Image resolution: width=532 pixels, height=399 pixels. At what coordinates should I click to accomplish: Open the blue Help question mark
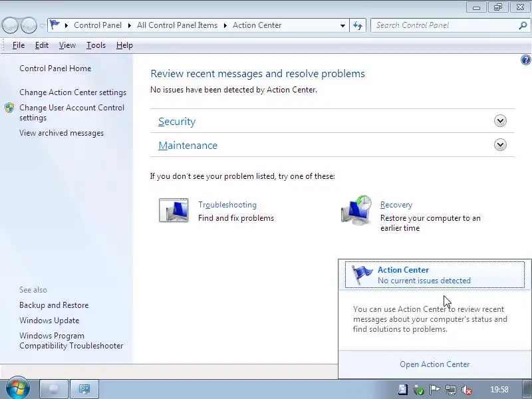pyautogui.click(x=525, y=60)
